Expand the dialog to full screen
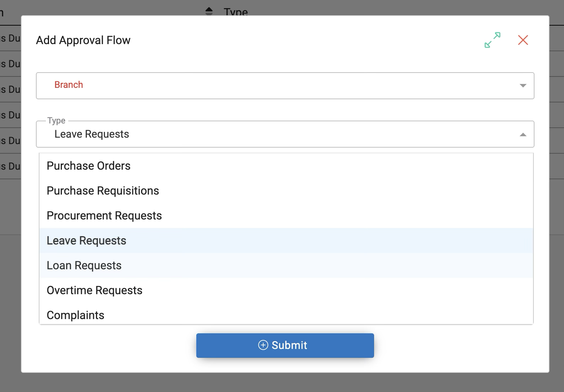This screenshot has width=564, height=392. [493, 40]
